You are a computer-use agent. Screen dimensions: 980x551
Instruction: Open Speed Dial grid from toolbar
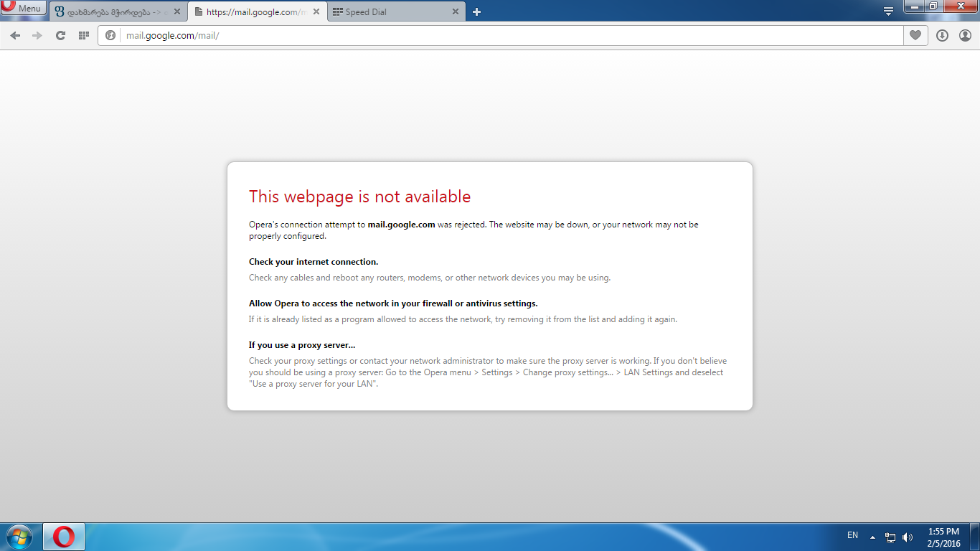(x=84, y=35)
